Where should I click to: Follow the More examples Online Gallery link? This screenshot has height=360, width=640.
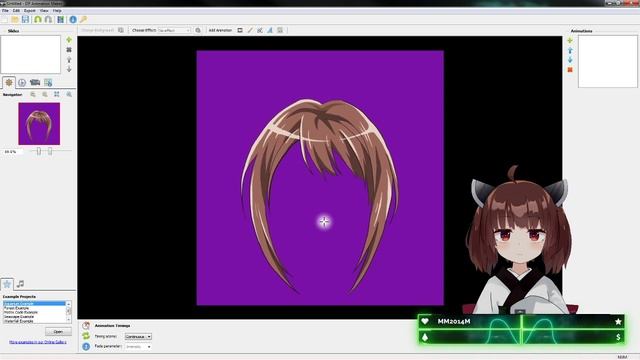(x=38, y=342)
